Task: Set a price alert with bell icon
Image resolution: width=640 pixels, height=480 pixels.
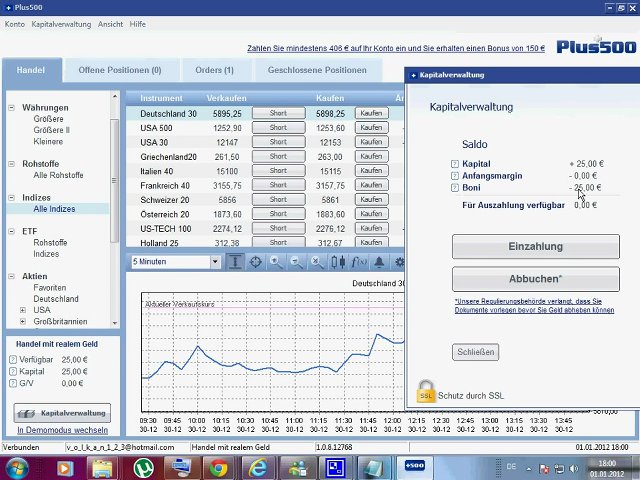Action: [379, 262]
